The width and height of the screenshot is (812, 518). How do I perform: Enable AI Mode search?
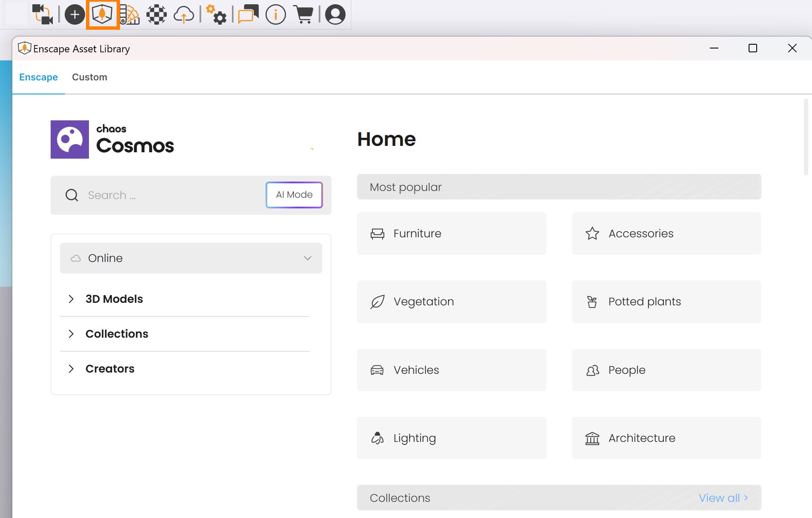(294, 195)
